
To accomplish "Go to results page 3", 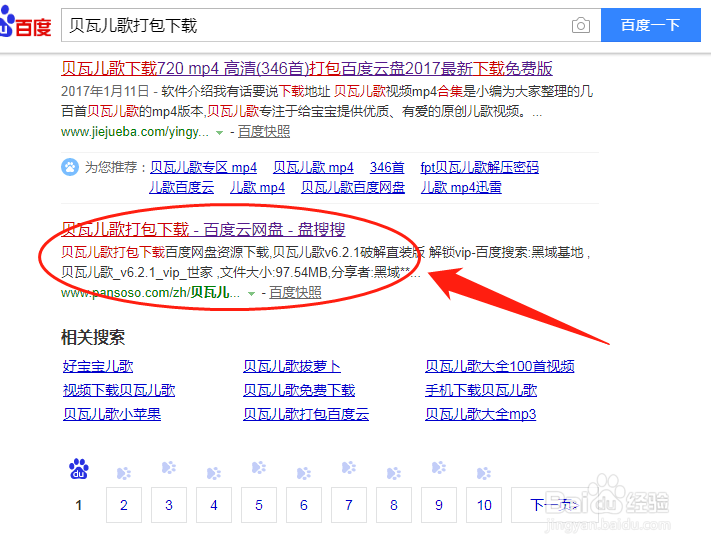I will coord(169,505).
